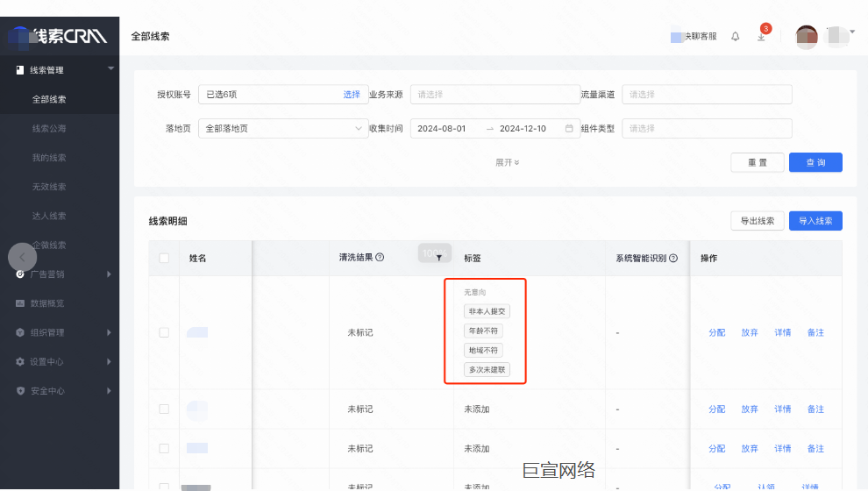Viewport: 868px width, 491px height.
Task: Go to 全部线索 menu item
Action: (49, 99)
